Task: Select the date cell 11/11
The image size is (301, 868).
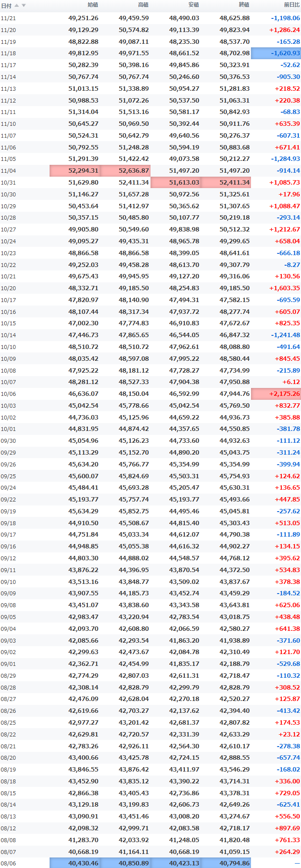Action: pyautogui.click(x=8, y=112)
